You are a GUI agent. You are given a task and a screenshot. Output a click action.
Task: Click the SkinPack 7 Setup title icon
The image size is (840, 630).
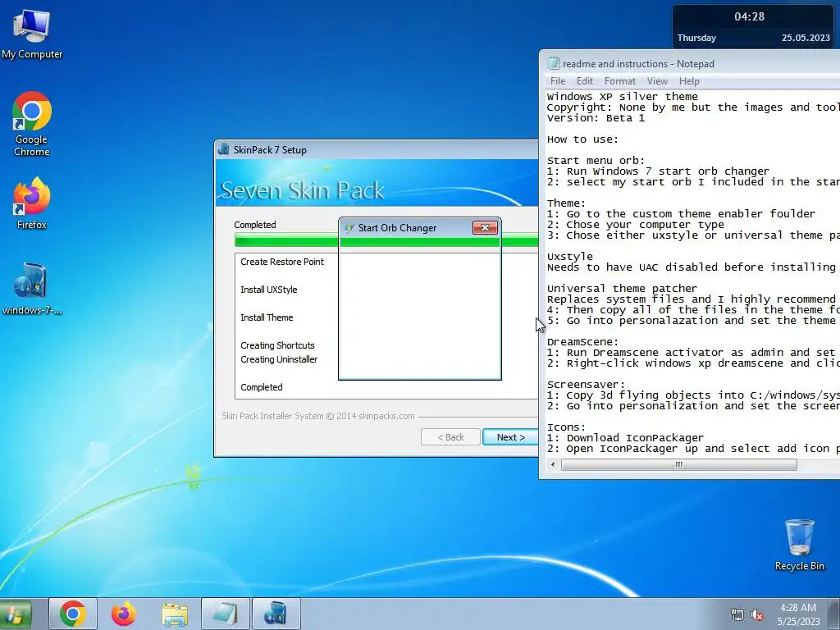[224, 149]
